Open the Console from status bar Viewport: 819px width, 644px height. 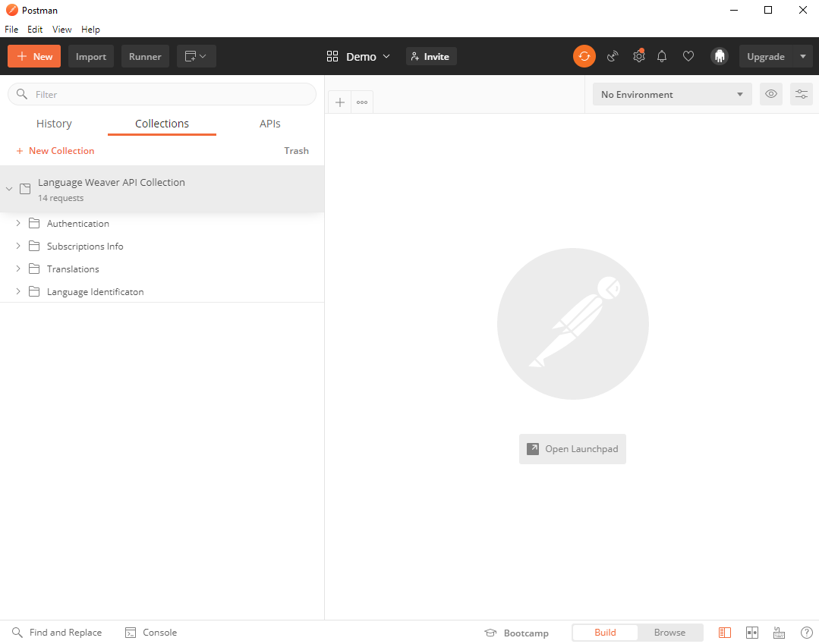pyautogui.click(x=151, y=633)
